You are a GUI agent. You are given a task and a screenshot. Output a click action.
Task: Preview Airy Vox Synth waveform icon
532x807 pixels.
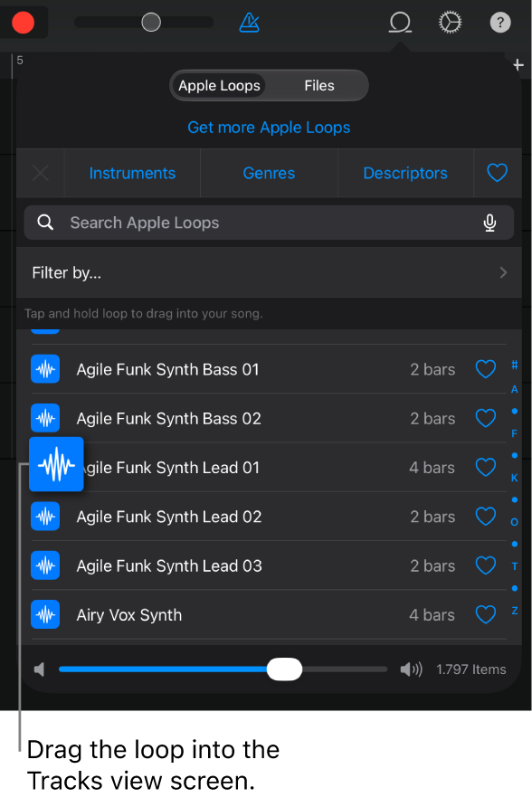[x=45, y=614]
